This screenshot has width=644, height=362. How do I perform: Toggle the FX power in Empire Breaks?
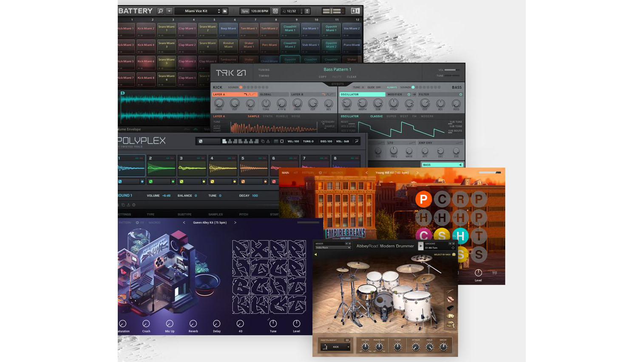(x=320, y=173)
